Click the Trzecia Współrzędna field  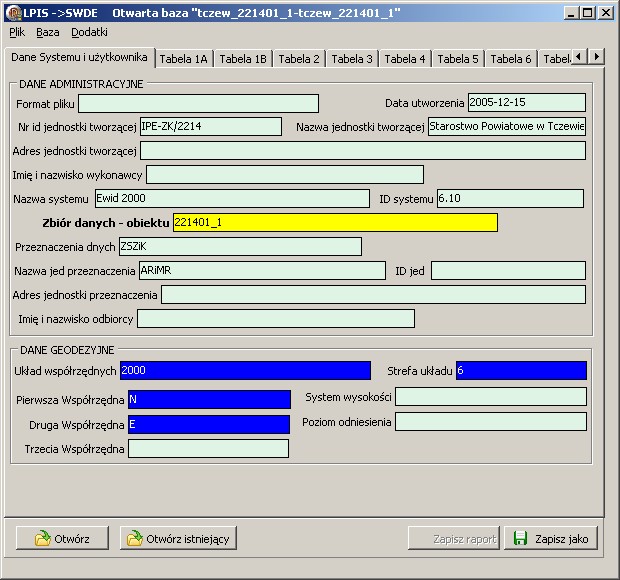click(208, 449)
